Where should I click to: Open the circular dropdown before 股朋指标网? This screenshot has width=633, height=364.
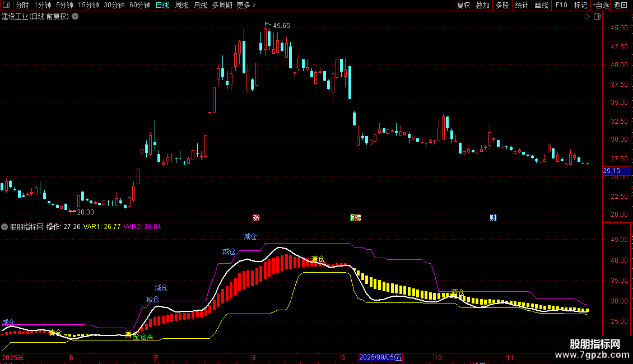click(4, 227)
